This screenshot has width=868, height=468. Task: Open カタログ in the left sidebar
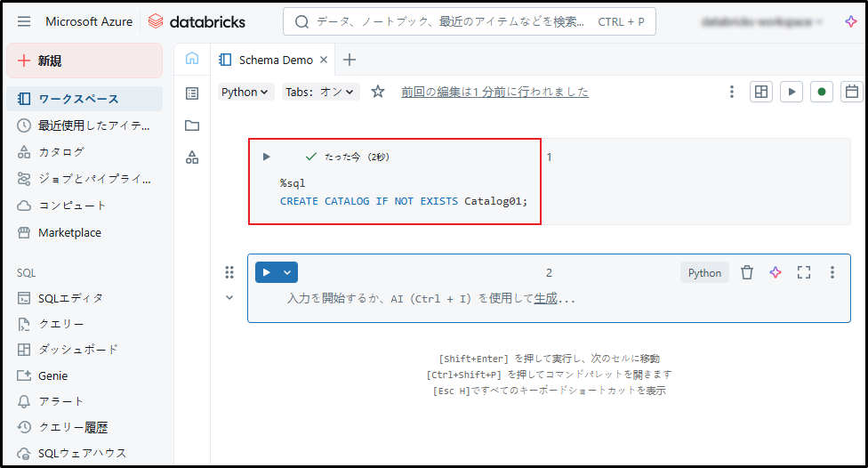pos(61,152)
